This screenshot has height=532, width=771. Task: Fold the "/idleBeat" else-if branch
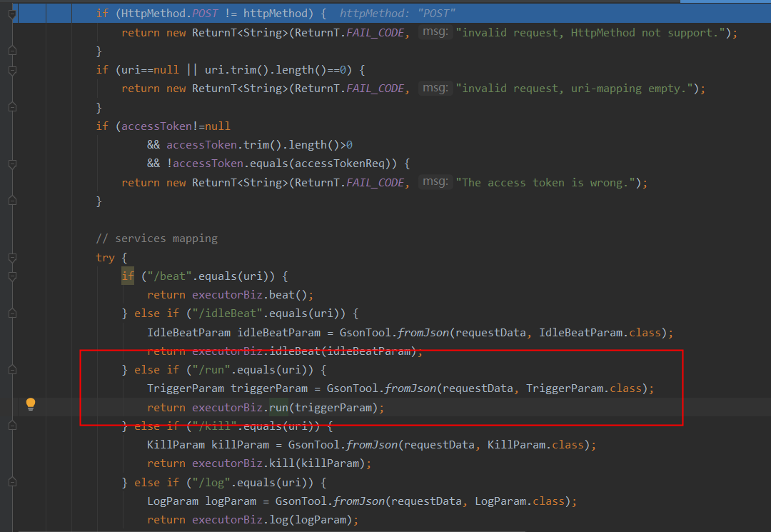(x=13, y=313)
